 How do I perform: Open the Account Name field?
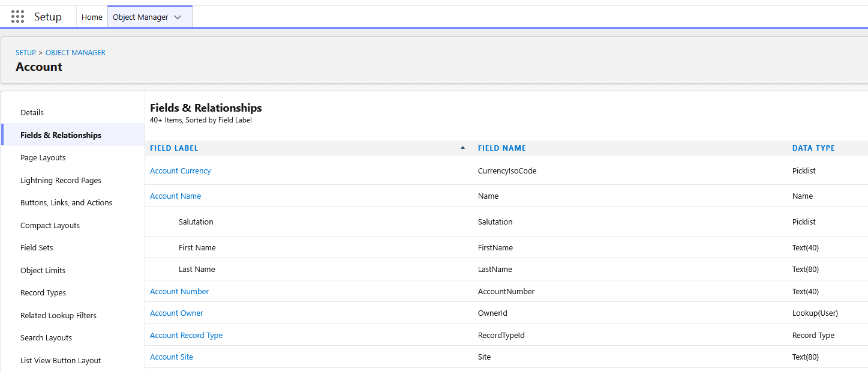coord(175,196)
